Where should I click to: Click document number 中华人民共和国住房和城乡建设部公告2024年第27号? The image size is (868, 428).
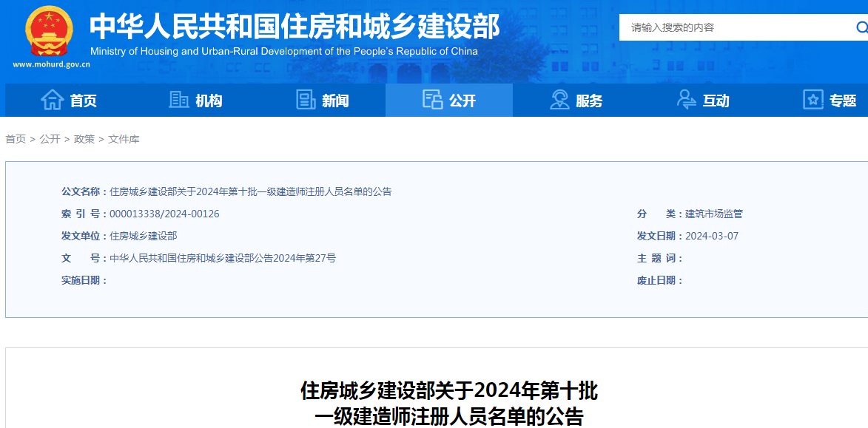[x=223, y=258]
